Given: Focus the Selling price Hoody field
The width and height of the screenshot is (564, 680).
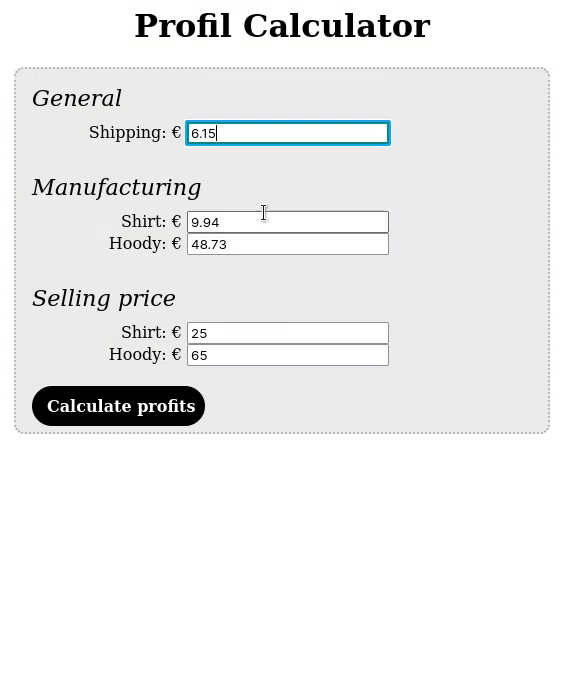Looking at the screenshot, I should (x=288, y=355).
